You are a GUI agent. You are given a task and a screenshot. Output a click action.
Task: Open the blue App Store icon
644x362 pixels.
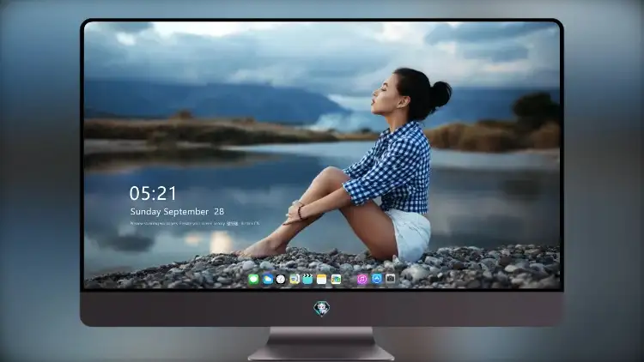pos(377,279)
